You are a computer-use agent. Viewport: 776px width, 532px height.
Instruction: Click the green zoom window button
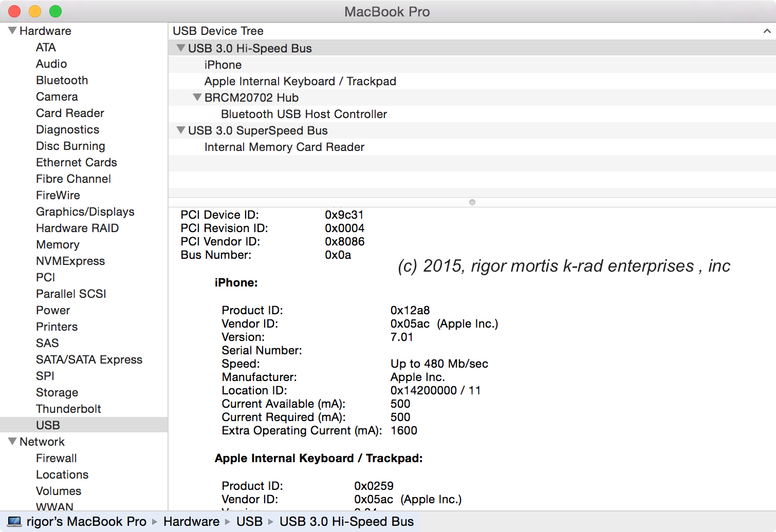tap(56, 11)
